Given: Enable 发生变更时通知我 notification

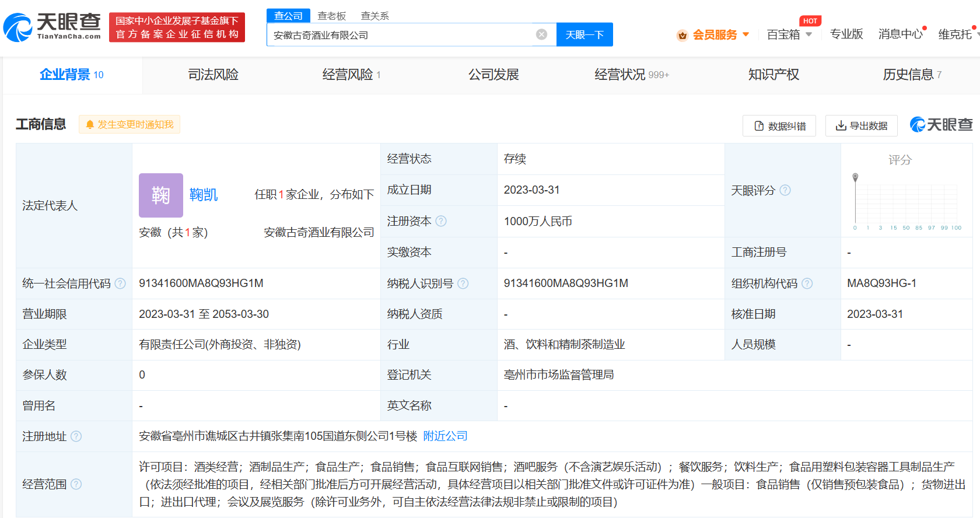Looking at the screenshot, I should [x=129, y=124].
